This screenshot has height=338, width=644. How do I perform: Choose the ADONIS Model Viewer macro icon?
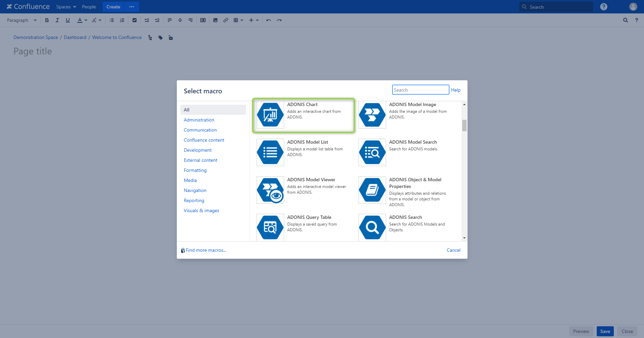click(x=270, y=190)
